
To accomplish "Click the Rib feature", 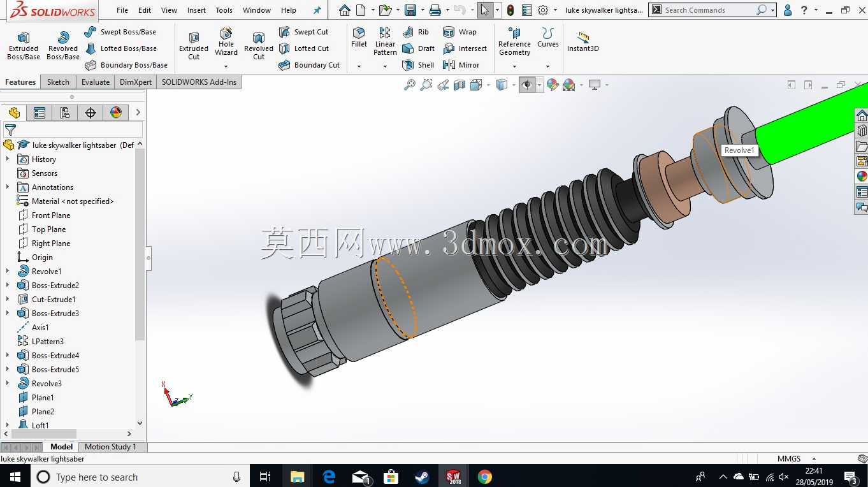I will 416,32.
